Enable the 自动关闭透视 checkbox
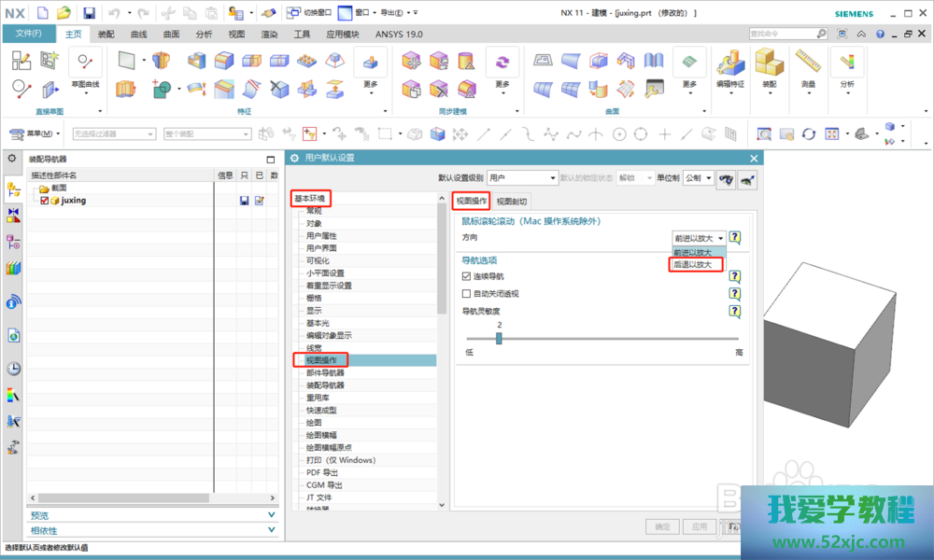The width and height of the screenshot is (934, 560). (x=467, y=293)
